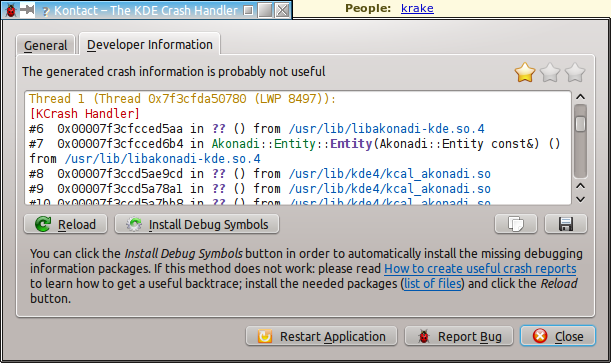This screenshot has height=363, width=611.
Task: Click the scroll-down arrow at the bottom of the backtrace scrollbar
Action: [580, 199]
